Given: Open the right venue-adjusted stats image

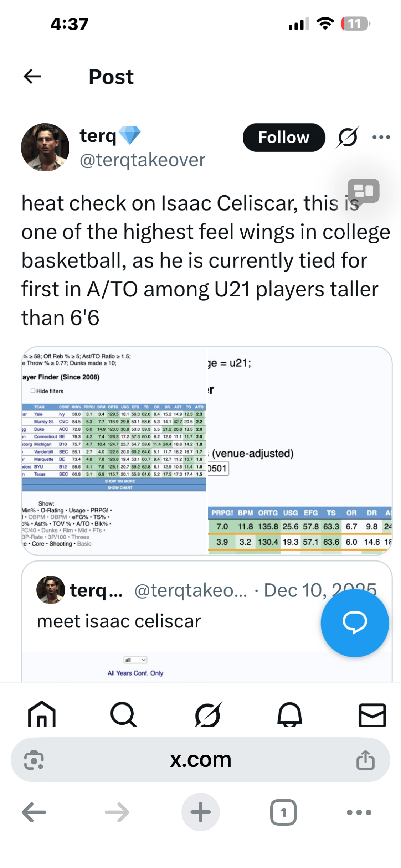Looking at the screenshot, I should coord(300,450).
